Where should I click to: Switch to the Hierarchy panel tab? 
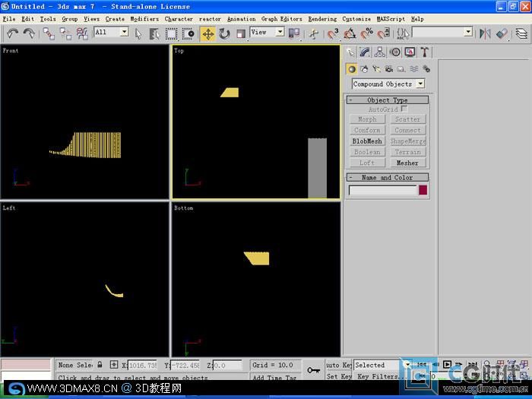pyautogui.click(x=380, y=52)
